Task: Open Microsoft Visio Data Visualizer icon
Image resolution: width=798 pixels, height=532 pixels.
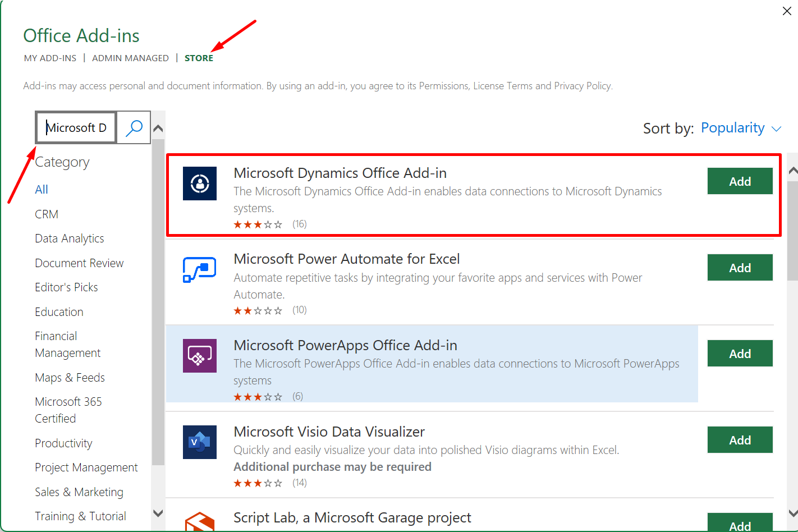Action: point(200,442)
